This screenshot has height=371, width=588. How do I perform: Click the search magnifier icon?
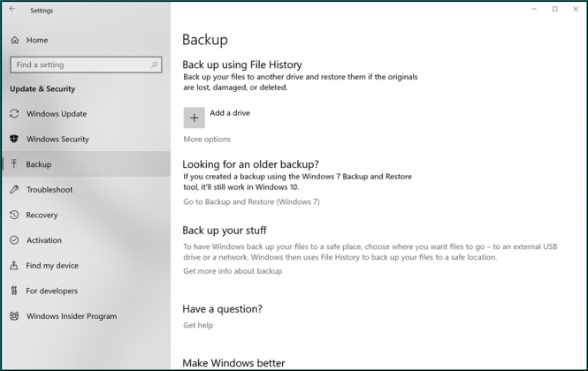[x=155, y=64]
